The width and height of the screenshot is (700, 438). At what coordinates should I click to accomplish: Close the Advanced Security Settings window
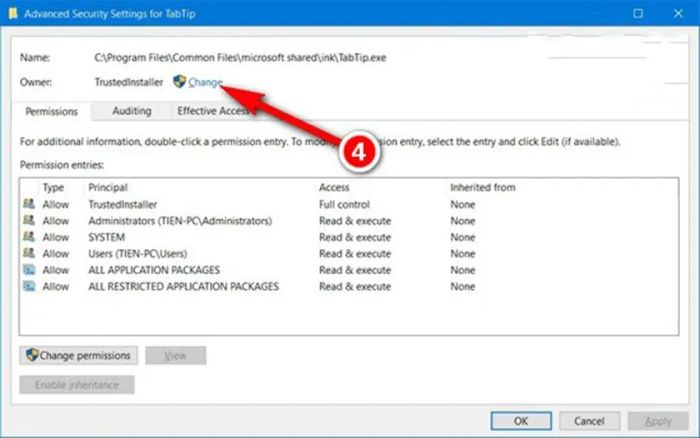coord(678,13)
